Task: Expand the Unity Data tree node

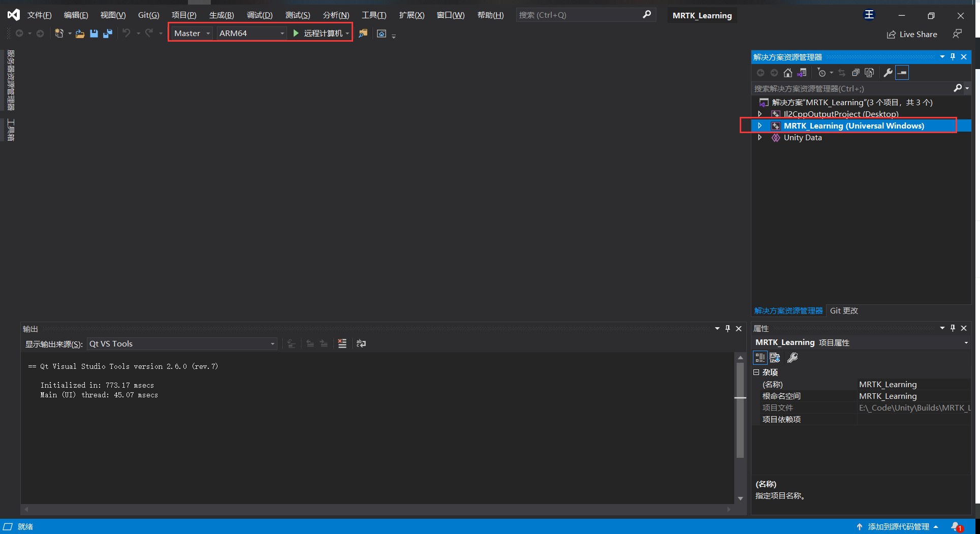Action: click(x=760, y=138)
